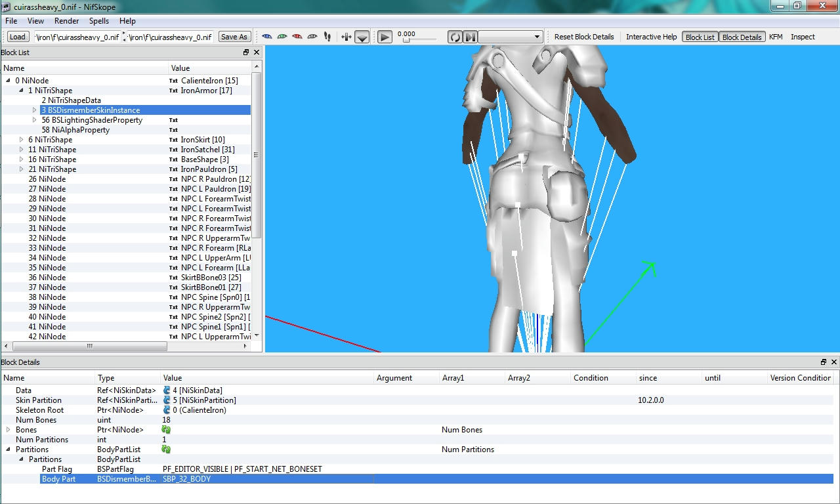Toggle animation loop button
This screenshot has width=840, height=504.
[x=455, y=37]
